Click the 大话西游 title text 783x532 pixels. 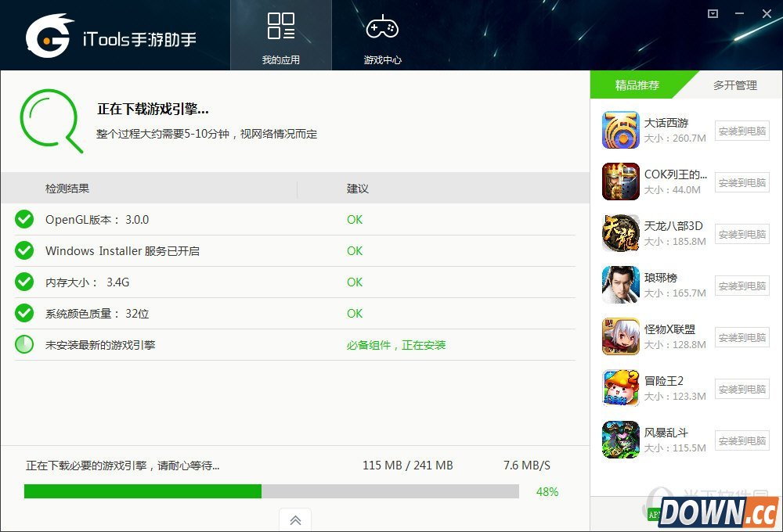[666, 123]
